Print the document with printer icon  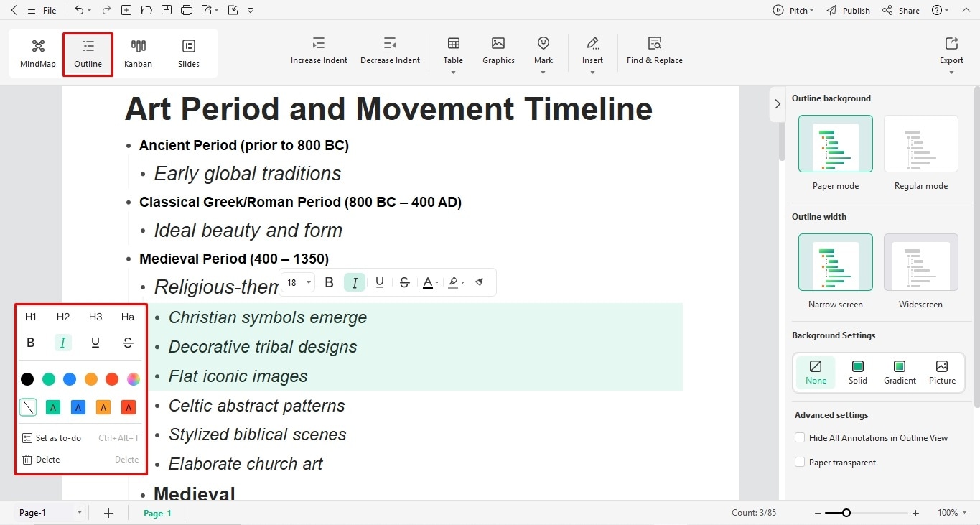[x=187, y=10]
